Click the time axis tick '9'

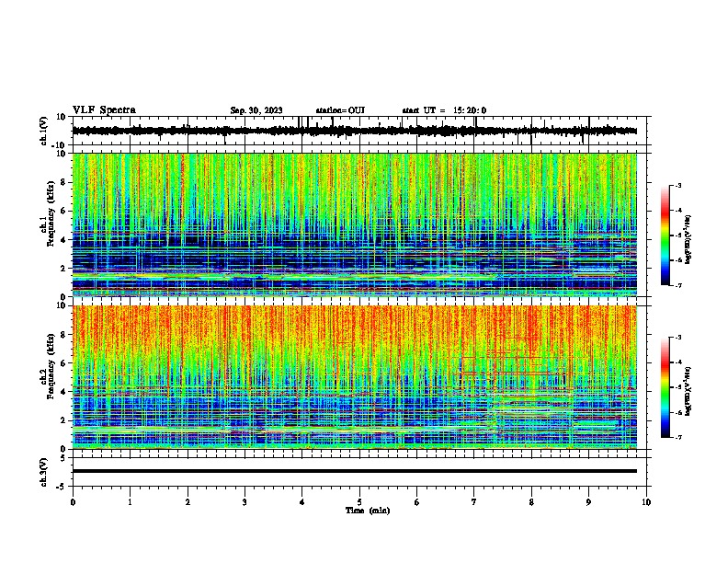click(588, 502)
